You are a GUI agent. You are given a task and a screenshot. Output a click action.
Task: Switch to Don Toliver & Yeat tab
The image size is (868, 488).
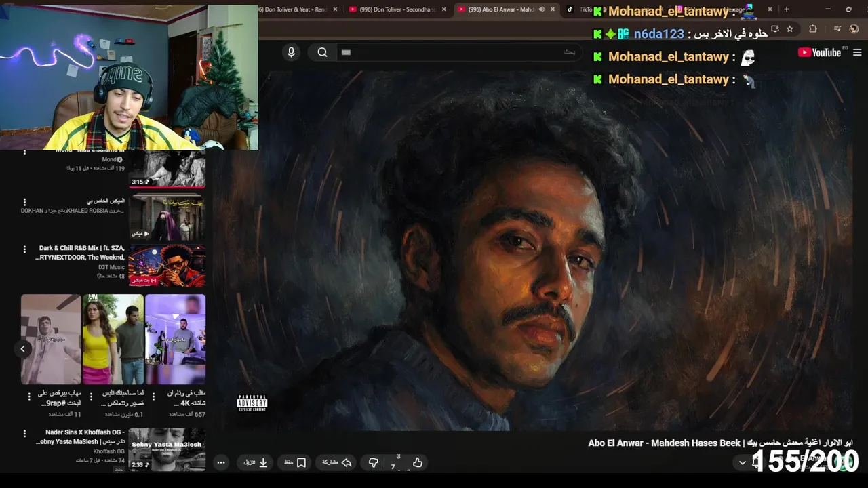[x=296, y=9]
